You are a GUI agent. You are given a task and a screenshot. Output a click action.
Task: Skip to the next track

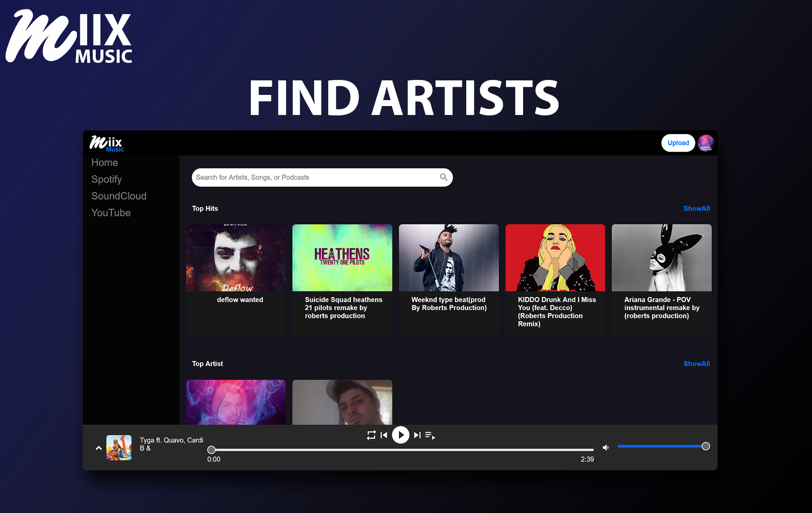[417, 435]
